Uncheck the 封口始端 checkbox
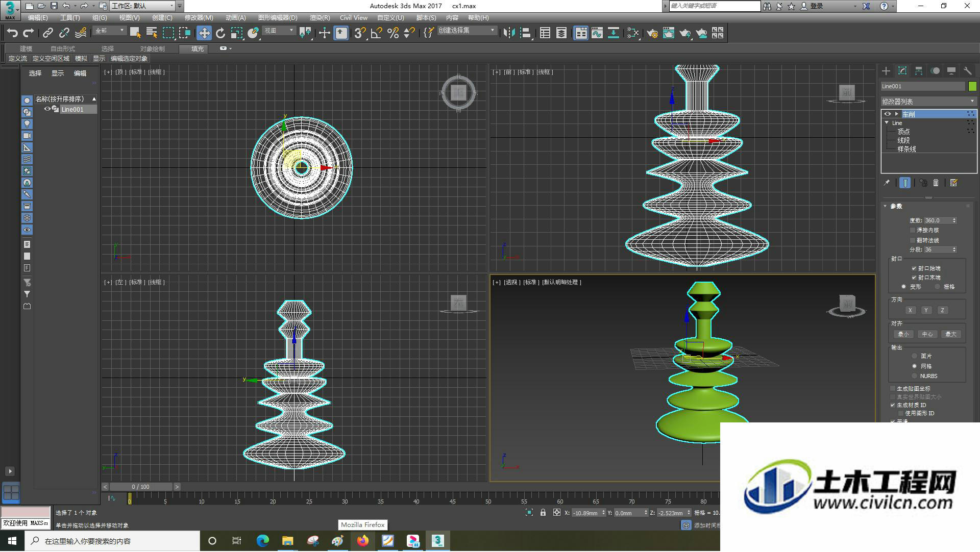 pos(914,268)
